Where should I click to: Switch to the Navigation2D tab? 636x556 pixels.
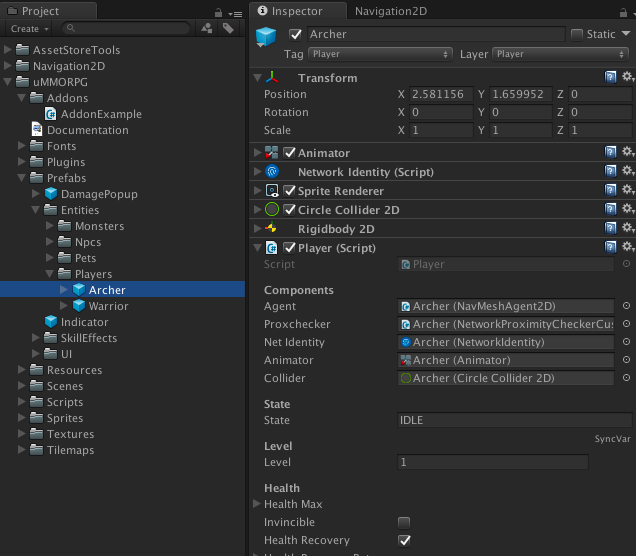click(x=391, y=11)
